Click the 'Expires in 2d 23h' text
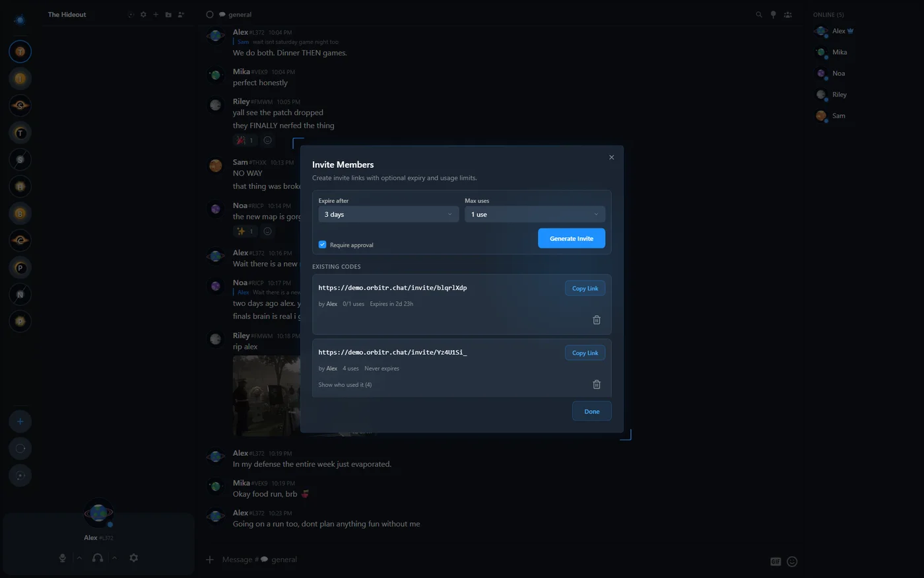924x578 pixels. tap(391, 304)
